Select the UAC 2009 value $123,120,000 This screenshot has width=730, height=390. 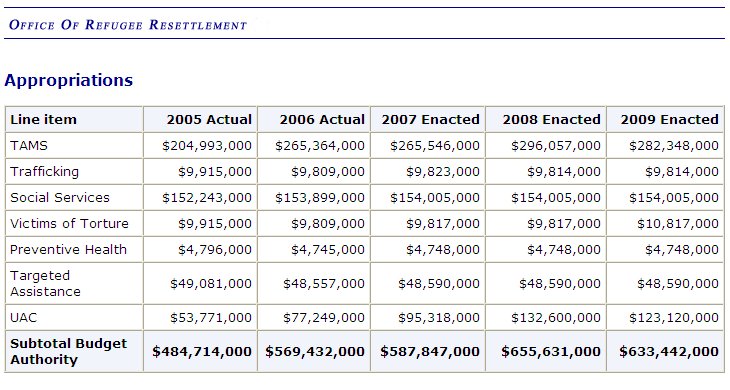tap(674, 317)
